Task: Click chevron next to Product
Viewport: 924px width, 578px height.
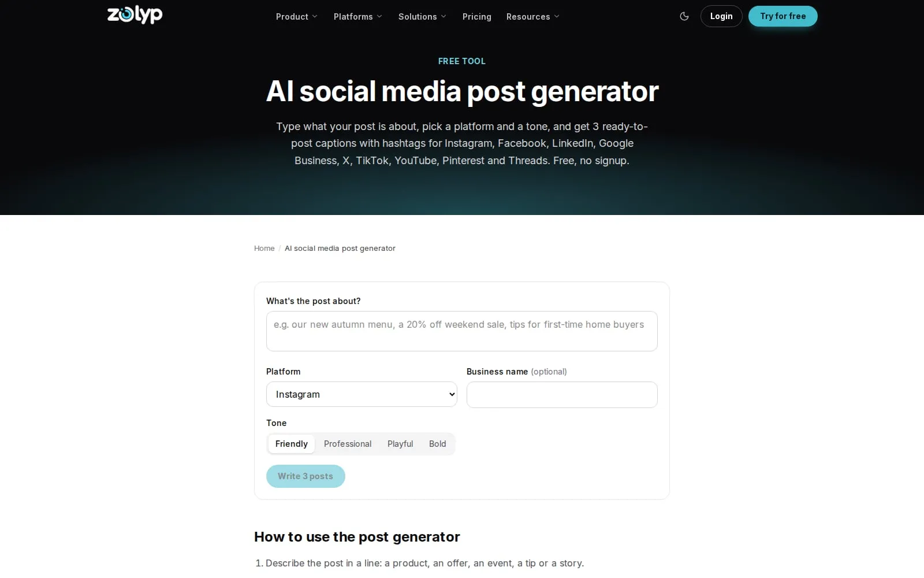Action: tap(315, 17)
